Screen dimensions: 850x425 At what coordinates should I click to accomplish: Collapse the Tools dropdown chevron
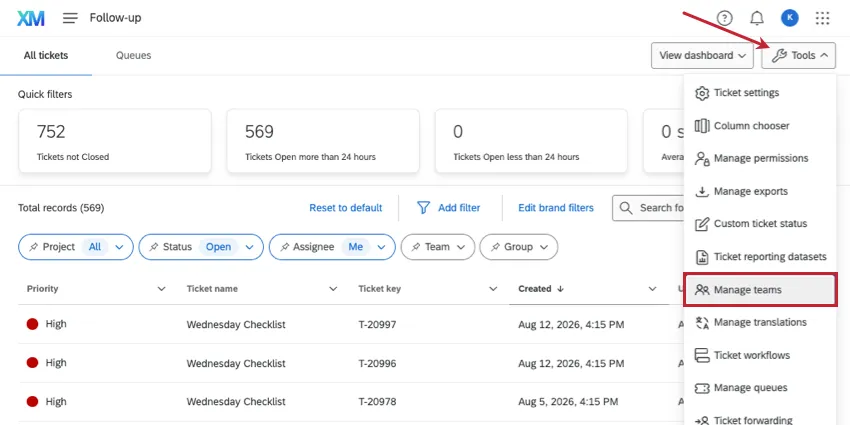(x=823, y=55)
